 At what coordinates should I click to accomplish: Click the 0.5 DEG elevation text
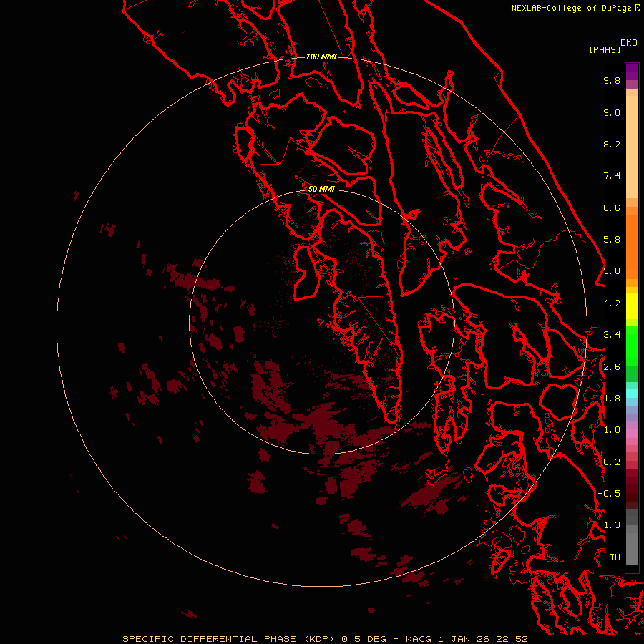pyautogui.click(x=364, y=639)
